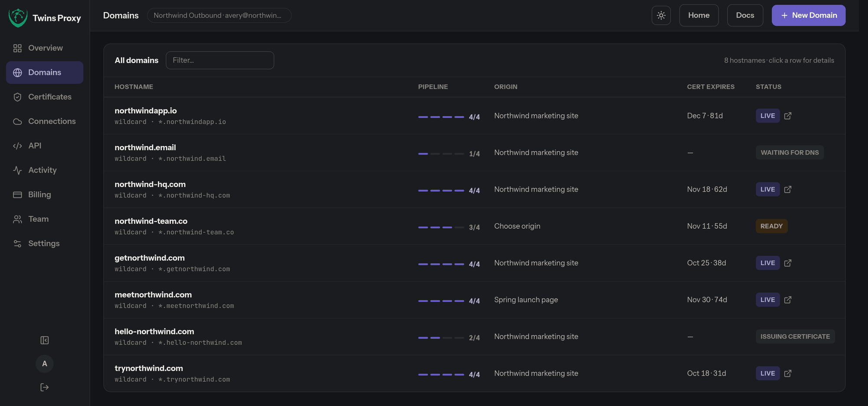Open Certificates page from sidebar
The image size is (868, 406).
45,97
